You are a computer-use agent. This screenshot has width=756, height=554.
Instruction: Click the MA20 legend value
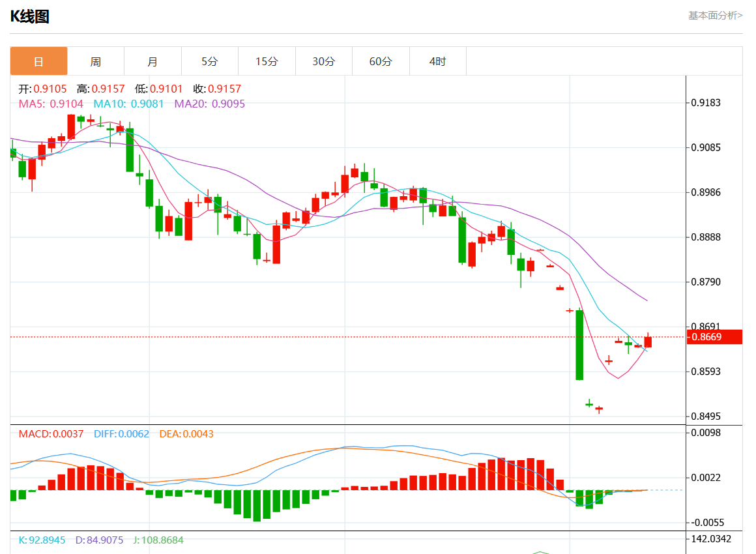209,104
